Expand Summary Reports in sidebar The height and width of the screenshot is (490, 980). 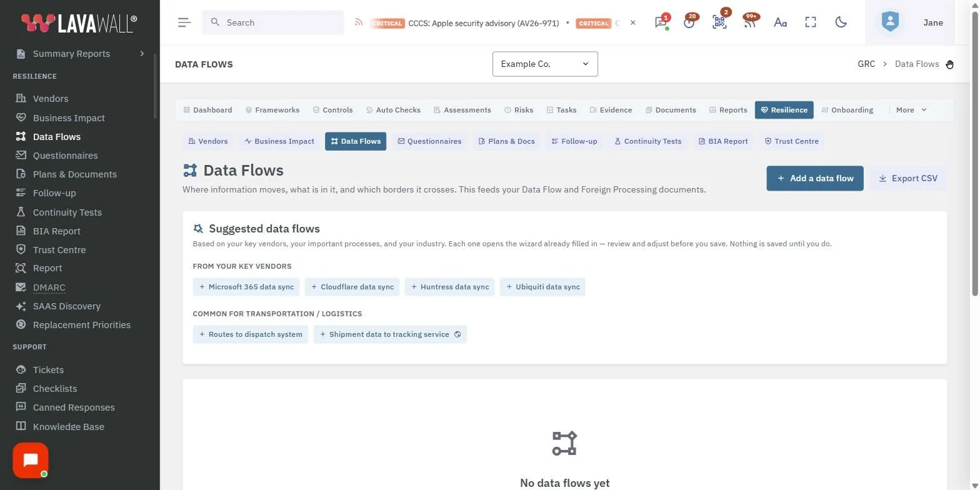[80, 54]
